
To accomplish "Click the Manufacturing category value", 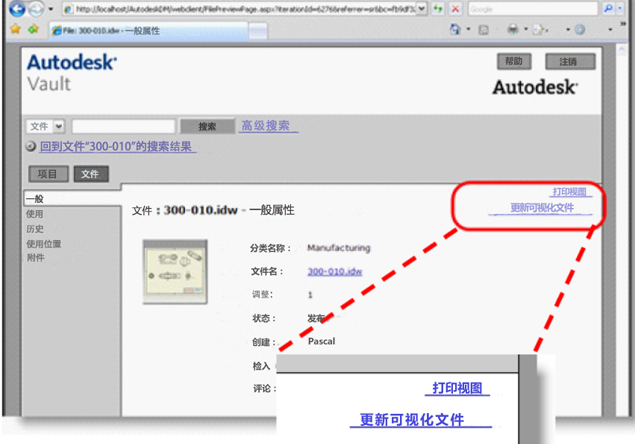I will (339, 248).
